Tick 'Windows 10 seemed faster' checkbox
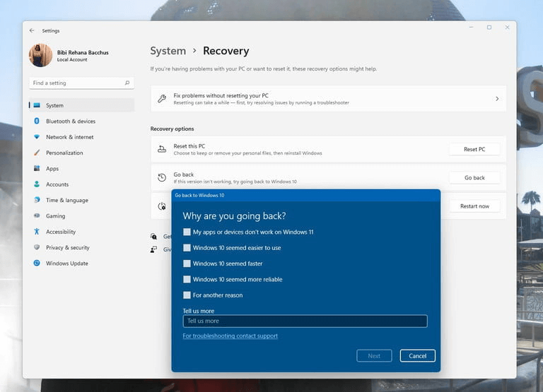Screen dimensions: 543x392 coord(187,263)
